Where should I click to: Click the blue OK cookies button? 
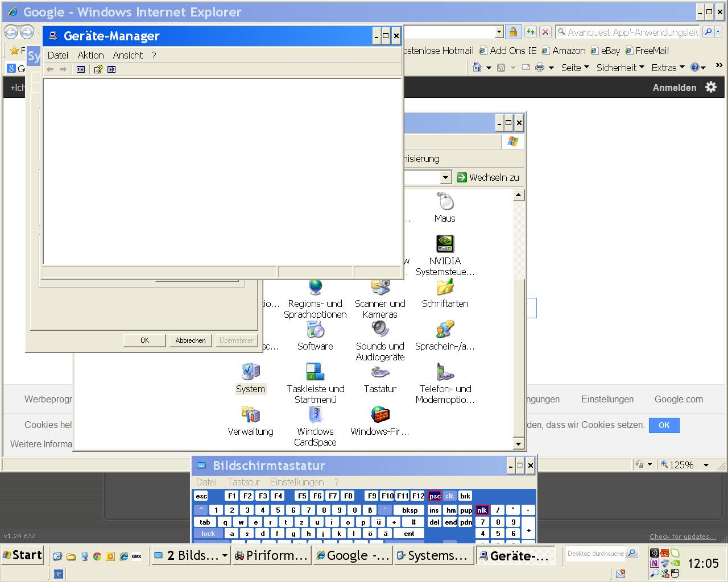pos(664,425)
